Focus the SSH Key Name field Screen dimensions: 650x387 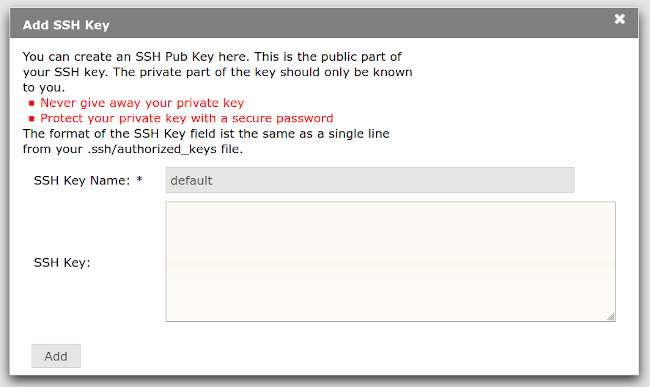[370, 180]
